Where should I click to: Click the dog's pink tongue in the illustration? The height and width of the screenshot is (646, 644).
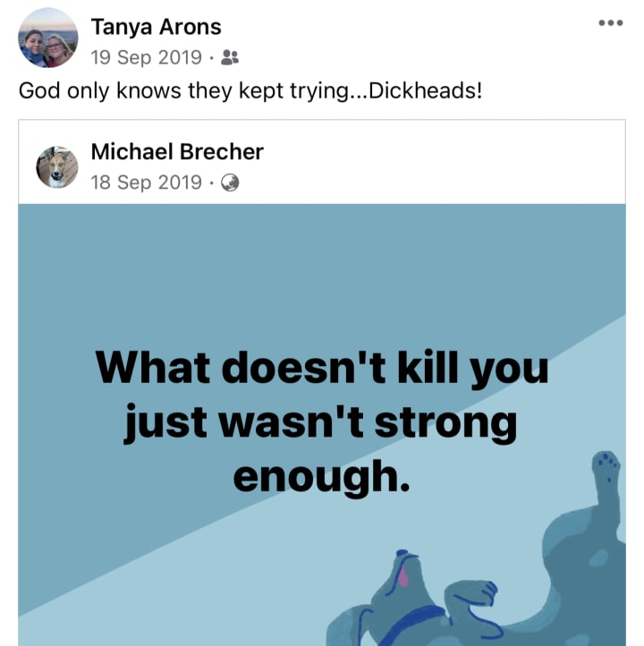tap(403, 574)
